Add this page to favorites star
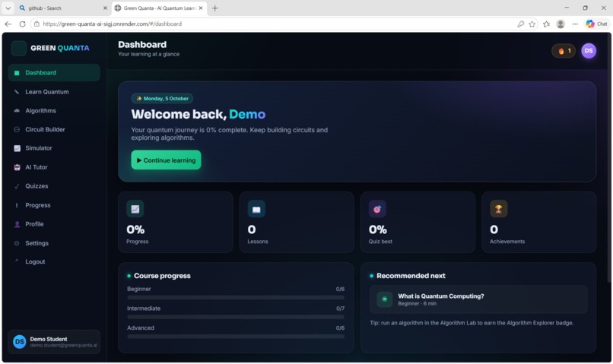The image size is (613, 364). click(532, 24)
